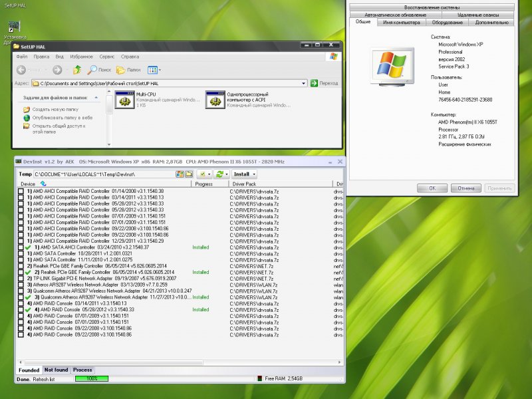
Task: Click the Forward arrow in SetUP HAL window
Action: click(x=57, y=70)
